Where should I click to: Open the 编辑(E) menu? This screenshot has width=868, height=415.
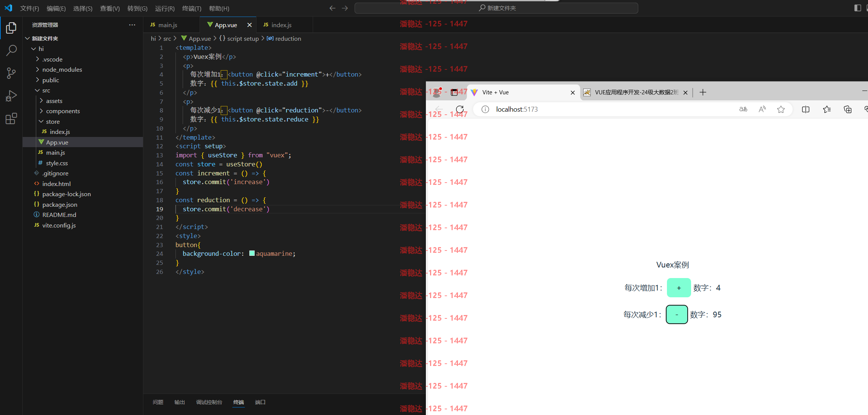point(56,8)
